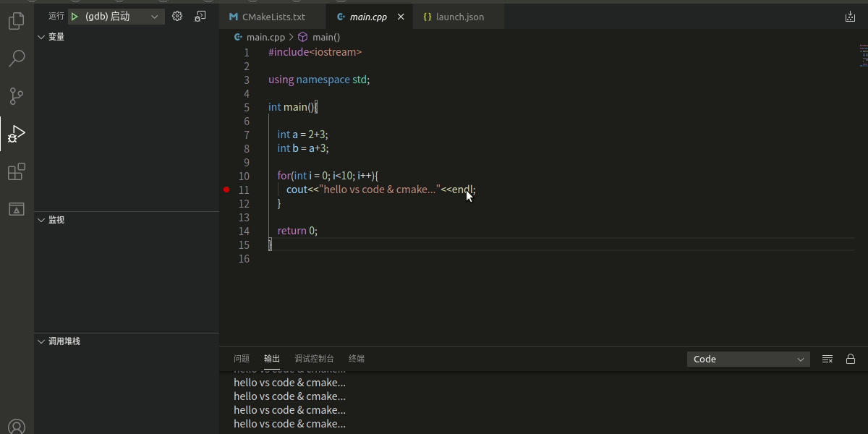Open the Code output channel dropdown

click(x=748, y=358)
